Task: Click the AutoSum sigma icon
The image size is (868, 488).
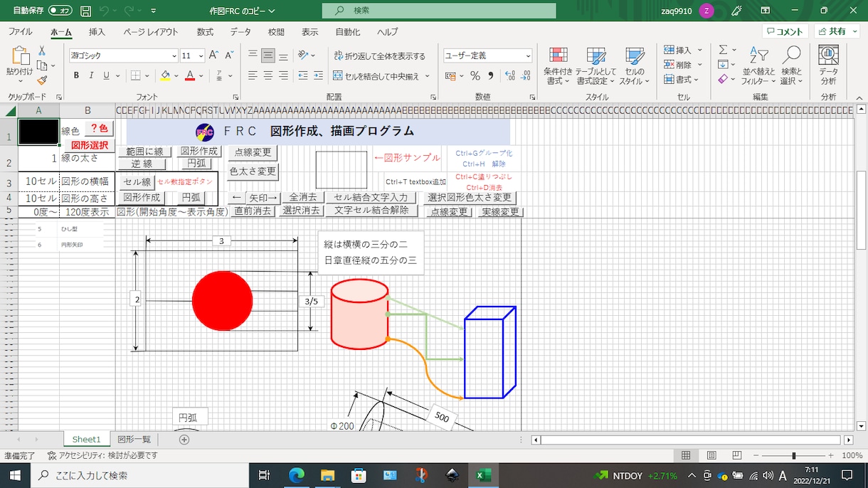Action: [x=723, y=50]
